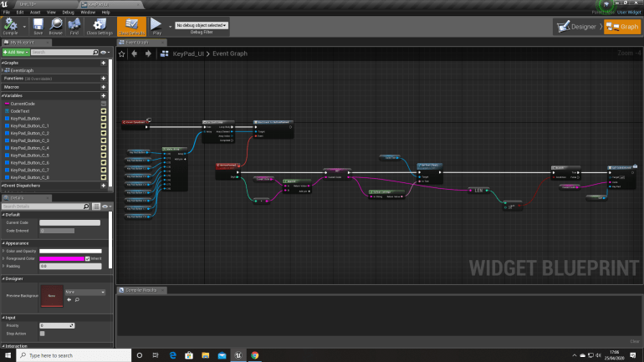Collapse the Appearance section
This screenshot has width=644, height=362.
3,243
